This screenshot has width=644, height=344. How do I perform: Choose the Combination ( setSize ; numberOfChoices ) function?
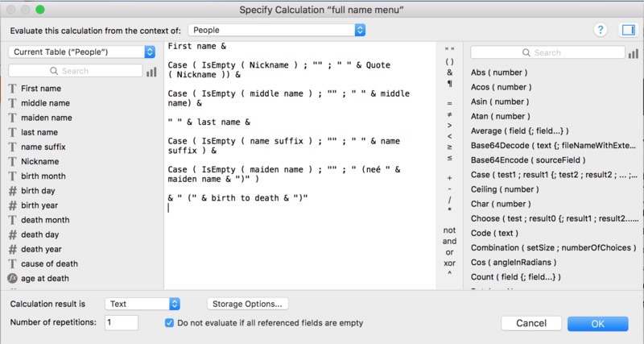tap(553, 247)
